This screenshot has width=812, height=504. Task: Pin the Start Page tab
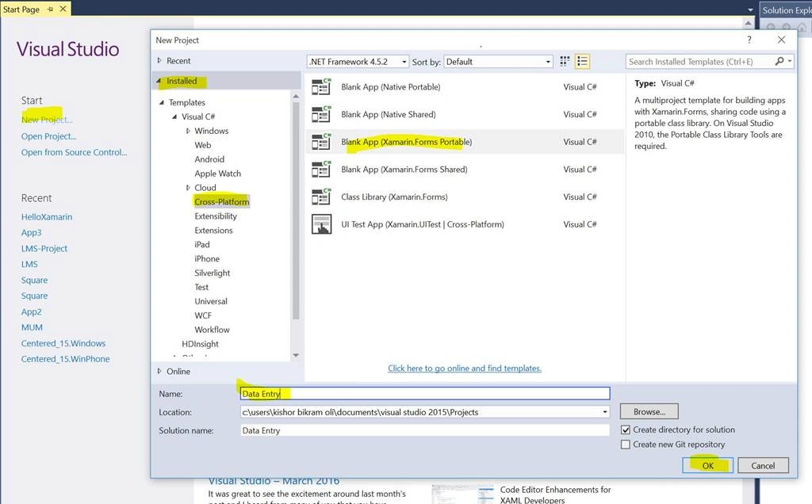click(50, 9)
